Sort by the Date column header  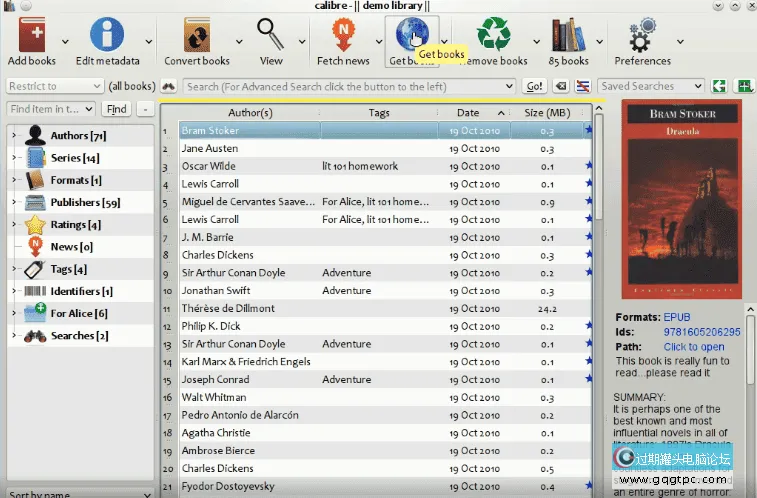[x=467, y=113]
